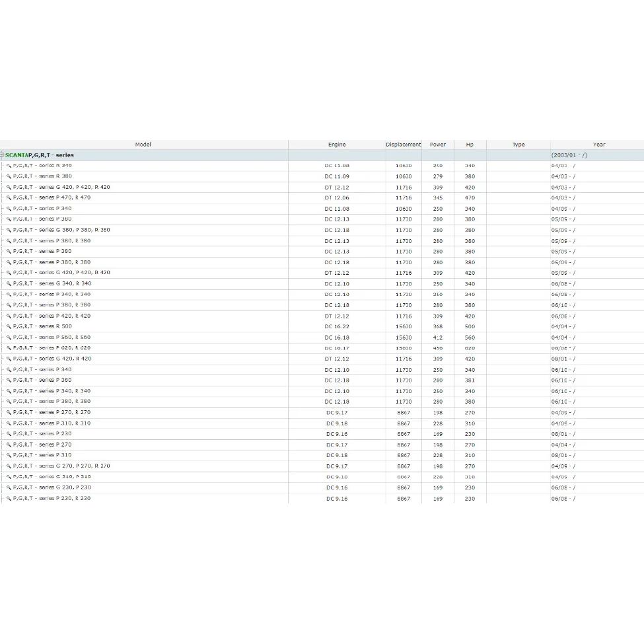Viewport: 644px width, 644px height.
Task: Click the Hp value 470
Action: coord(470,198)
